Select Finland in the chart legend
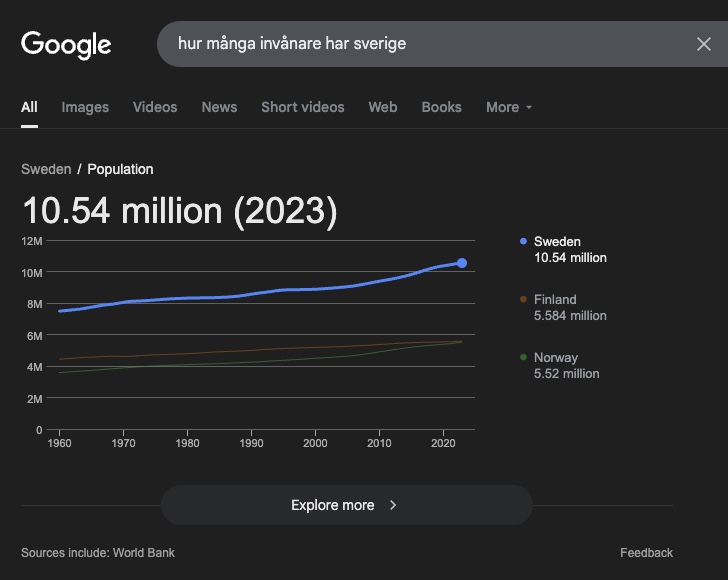The image size is (728, 580). tap(570, 307)
